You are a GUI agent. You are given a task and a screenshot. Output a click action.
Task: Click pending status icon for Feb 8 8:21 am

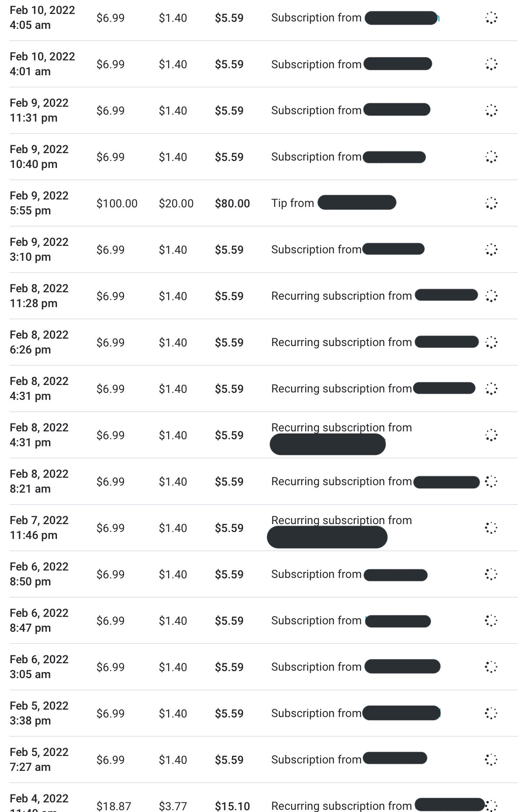pos(491,482)
